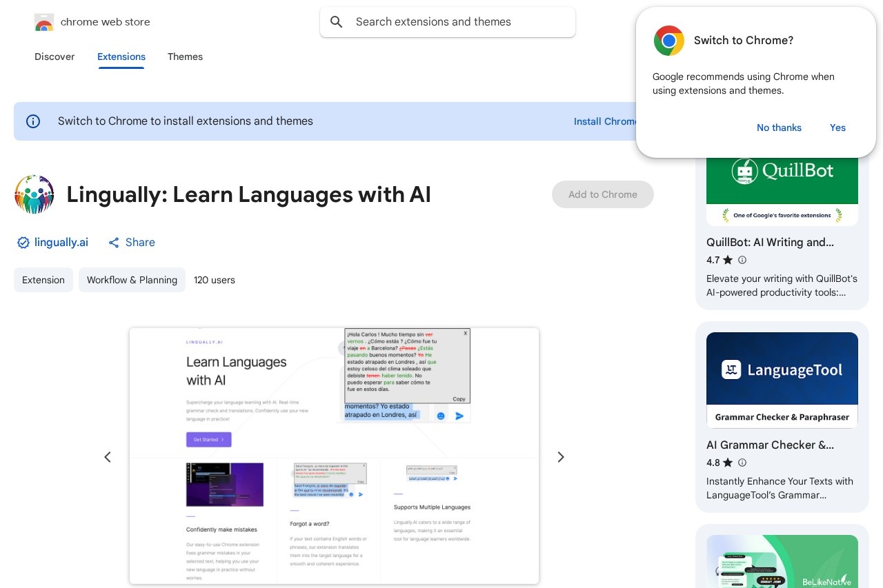Screen dimensions: 883x588
Task: Click the search magnifier icon
Action: click(337, 22)
